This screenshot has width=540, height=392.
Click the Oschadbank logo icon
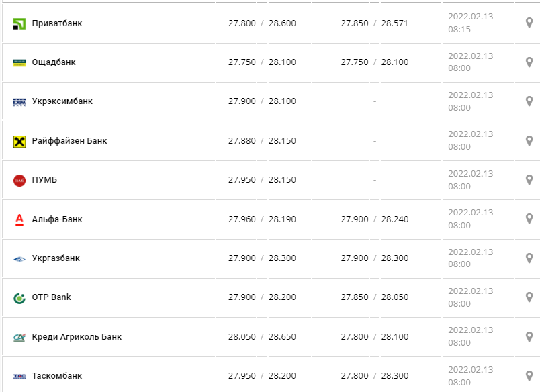click(19, 62)
